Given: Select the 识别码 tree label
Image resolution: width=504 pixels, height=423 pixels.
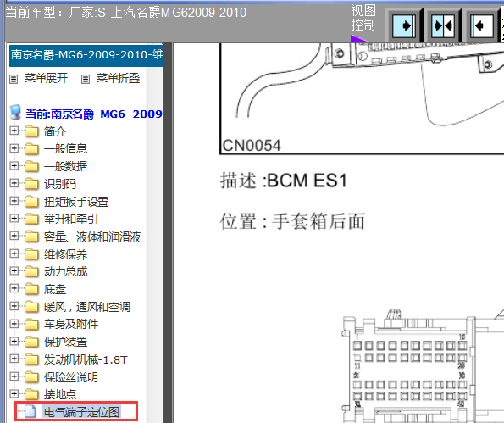Looking at the screenshot, I should [x=60, y=184].
